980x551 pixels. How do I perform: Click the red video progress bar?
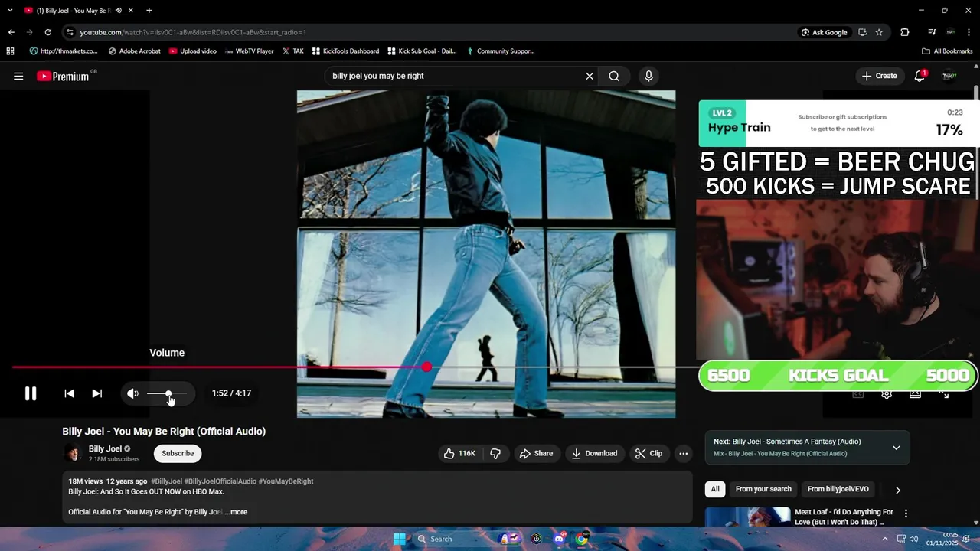(219, 367)
